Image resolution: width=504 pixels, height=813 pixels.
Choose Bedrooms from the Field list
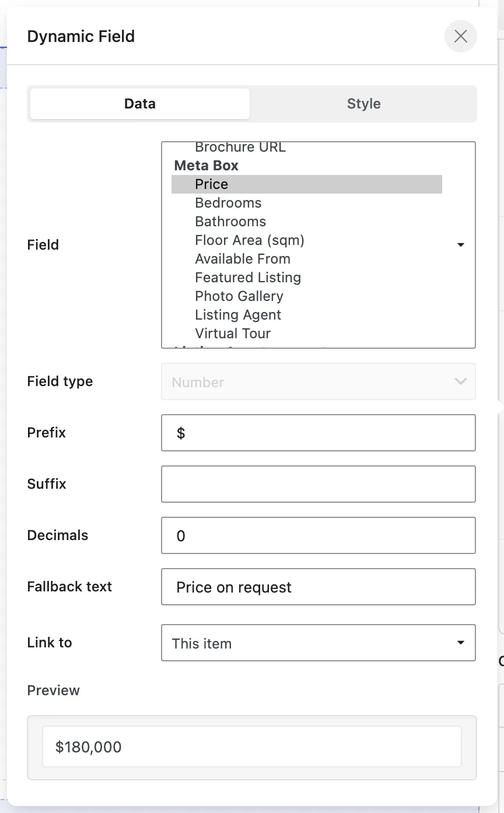pyautogui.click(x=307, y=203)
